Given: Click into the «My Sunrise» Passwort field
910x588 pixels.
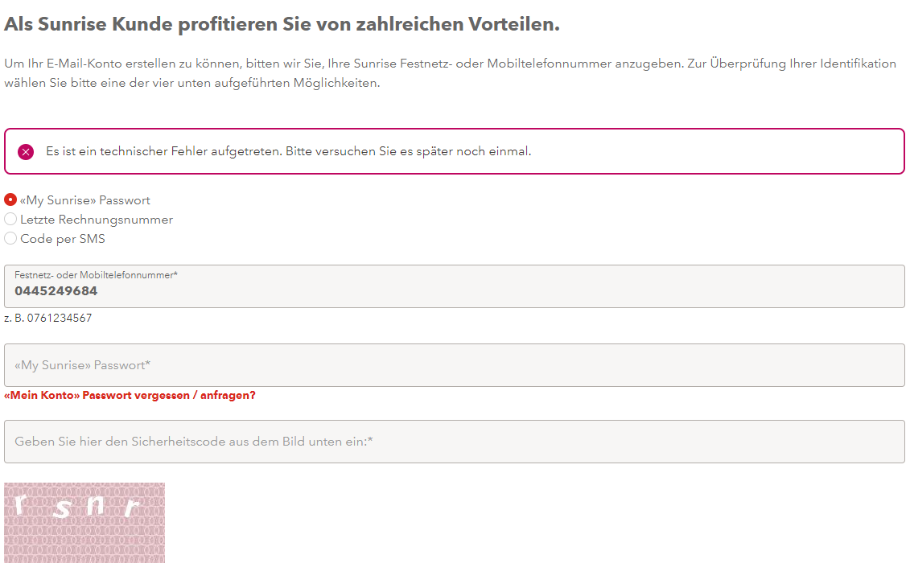Looking at the screenshot, I should pos(455,365).
